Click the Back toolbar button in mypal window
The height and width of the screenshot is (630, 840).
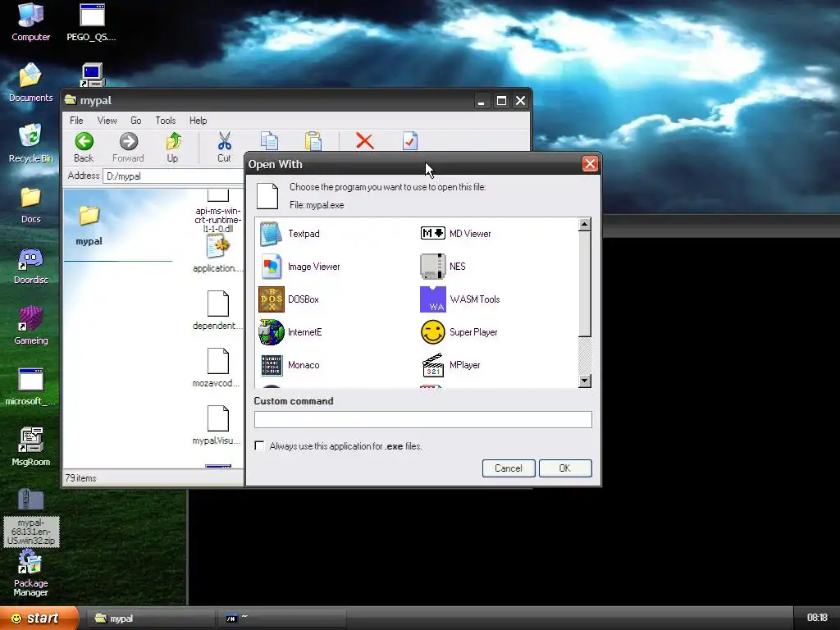tap(84, 148)
